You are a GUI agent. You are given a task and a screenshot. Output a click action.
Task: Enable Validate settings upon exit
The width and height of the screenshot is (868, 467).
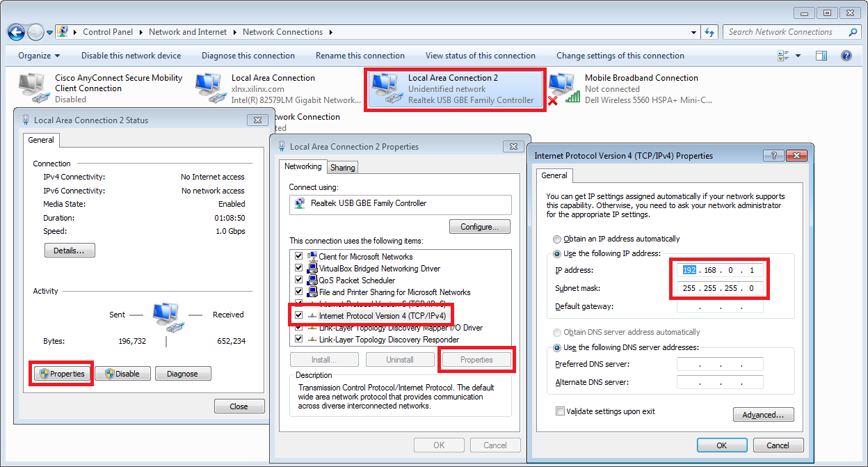click(x=560, y=411)
